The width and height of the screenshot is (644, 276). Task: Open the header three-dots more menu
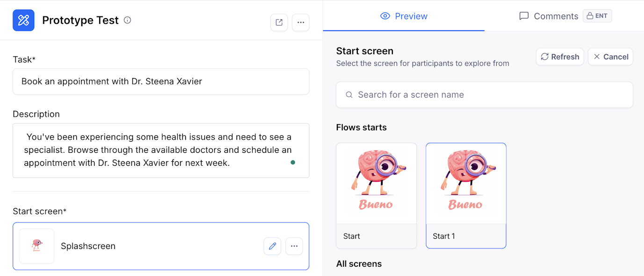tap(301, 22)
